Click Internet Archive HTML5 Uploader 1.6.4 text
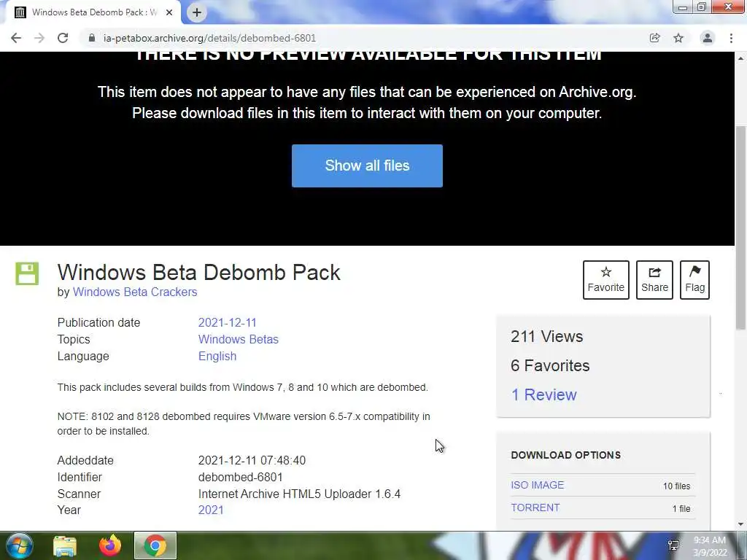 (x=299, y=494)
